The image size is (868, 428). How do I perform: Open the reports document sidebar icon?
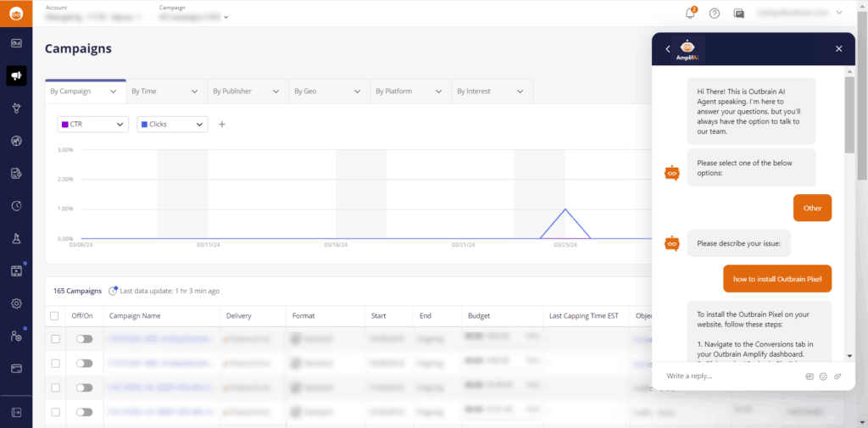pyautogui.click(x=16, y=173)
